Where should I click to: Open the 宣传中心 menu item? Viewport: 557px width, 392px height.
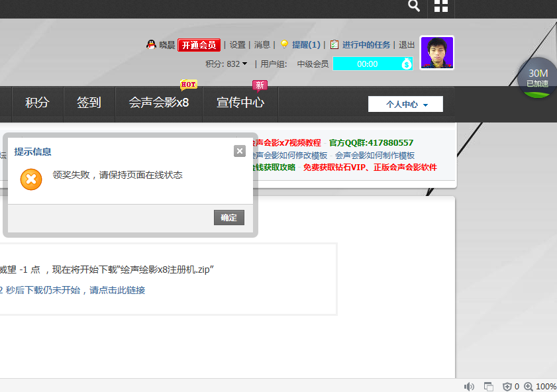tap(240, 103)
